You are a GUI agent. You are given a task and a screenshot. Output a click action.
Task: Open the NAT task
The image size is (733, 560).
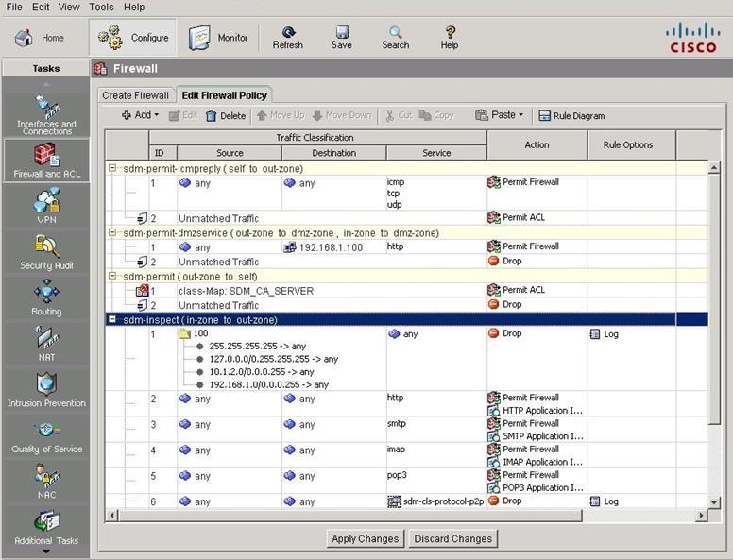pyautogui.click(x=46, y=344)
